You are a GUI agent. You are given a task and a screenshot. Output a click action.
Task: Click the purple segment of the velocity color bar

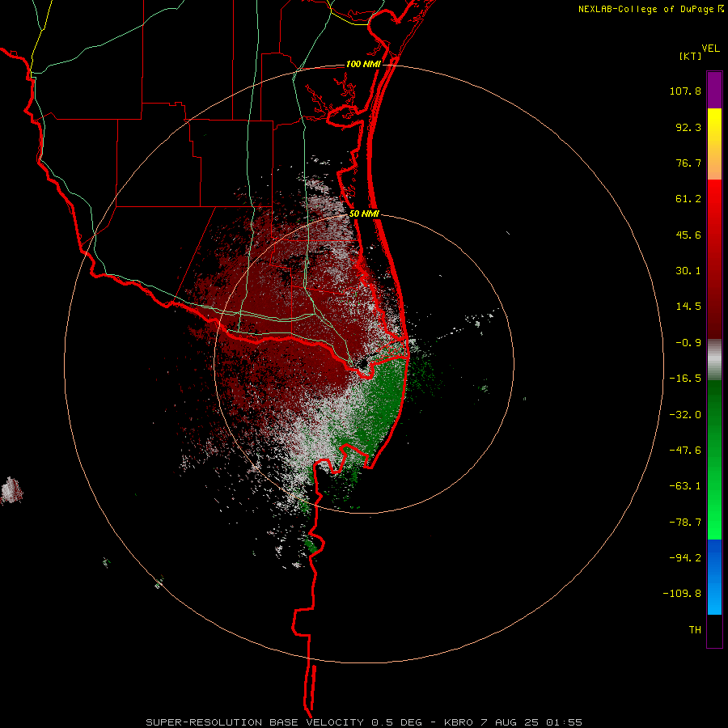pos(714,90)
